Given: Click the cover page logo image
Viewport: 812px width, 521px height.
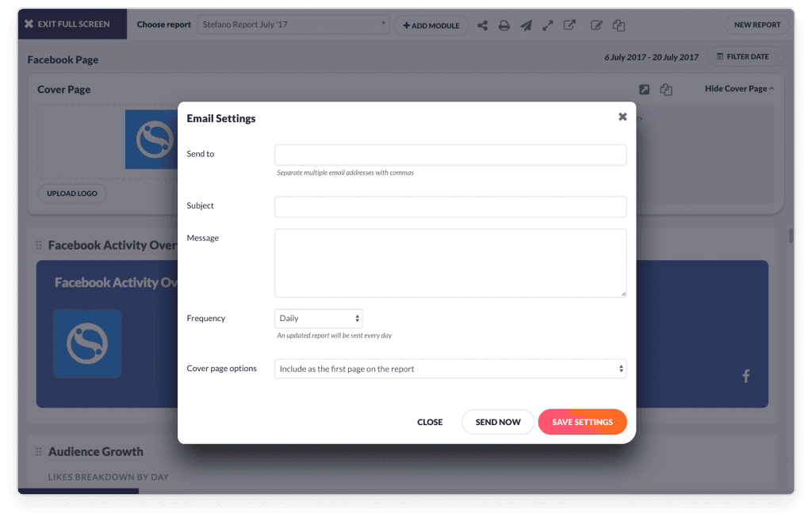Looking at the screenshot, I should pyautogui.click(x=151, y=140).
